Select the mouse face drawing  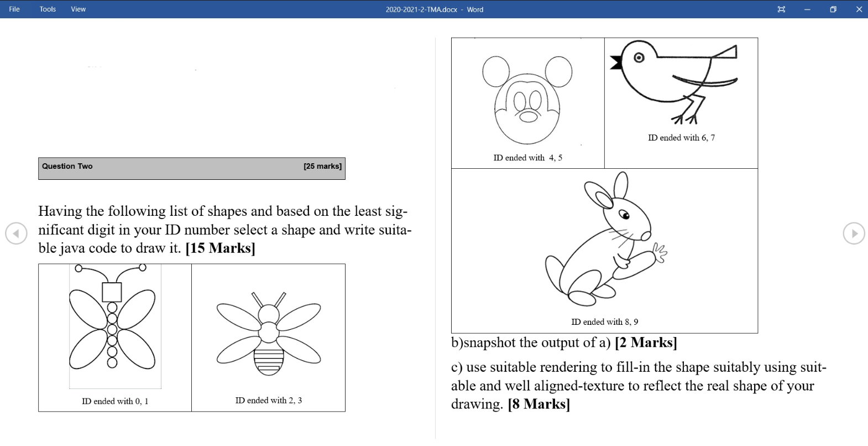[527, 100]
